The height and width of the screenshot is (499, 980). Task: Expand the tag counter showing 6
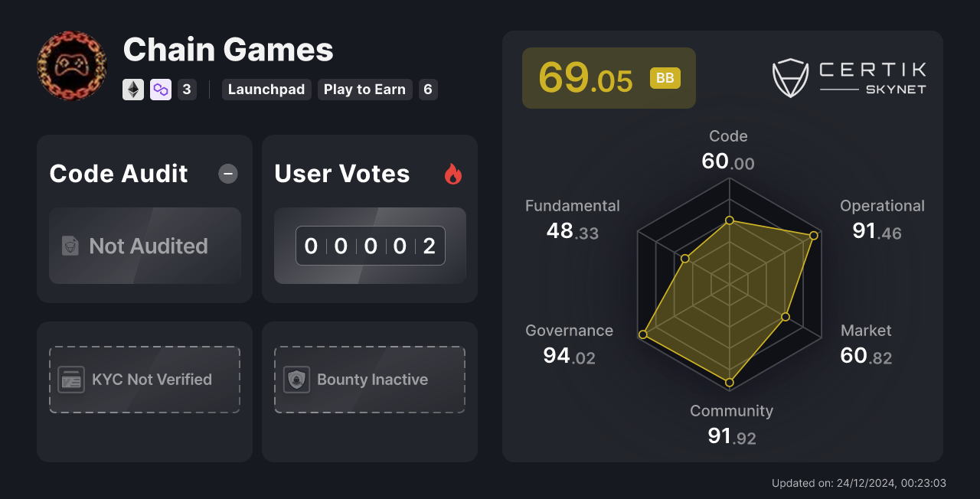click(427, 90)
